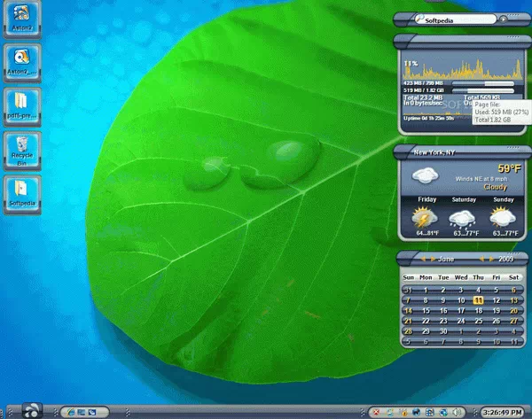Go to next year after 2009

[491, 259]
